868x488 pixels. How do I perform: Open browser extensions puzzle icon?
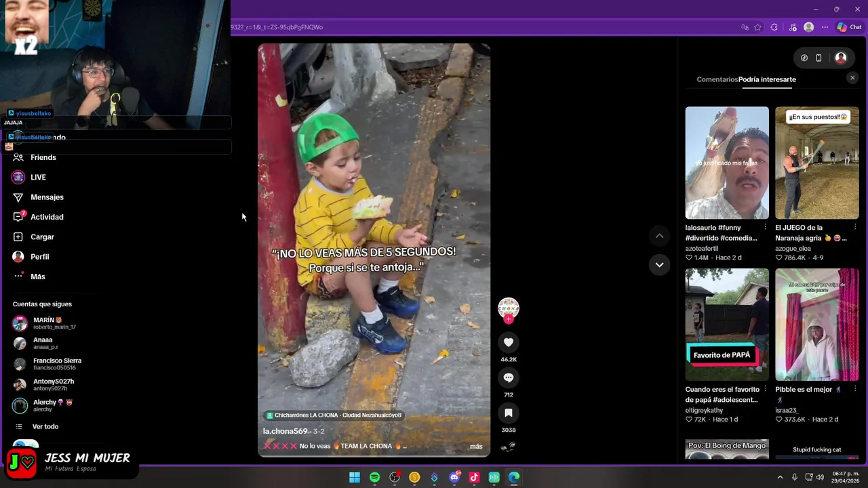[x=774, y=27]
